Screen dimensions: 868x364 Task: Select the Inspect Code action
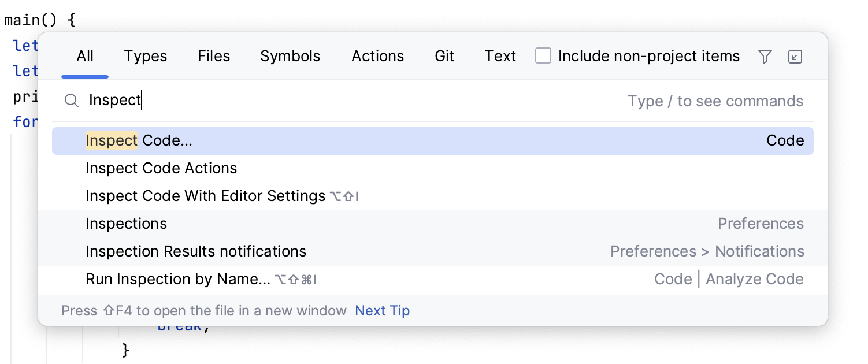139,140
